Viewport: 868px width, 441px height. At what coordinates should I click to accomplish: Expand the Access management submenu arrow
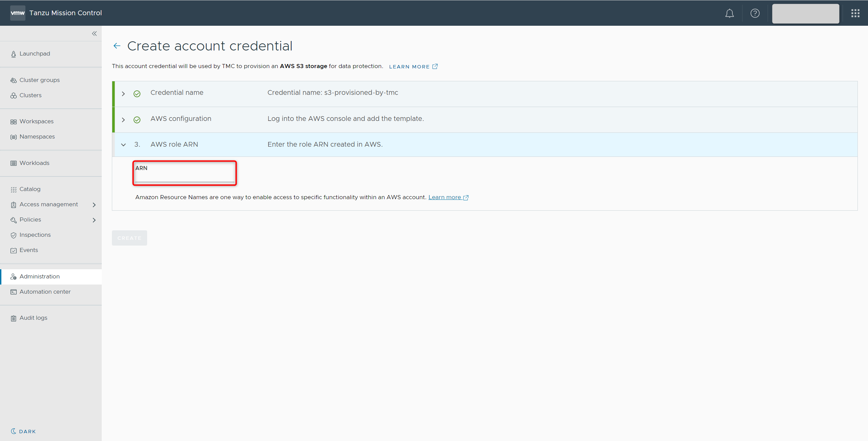tap(94, 205)
